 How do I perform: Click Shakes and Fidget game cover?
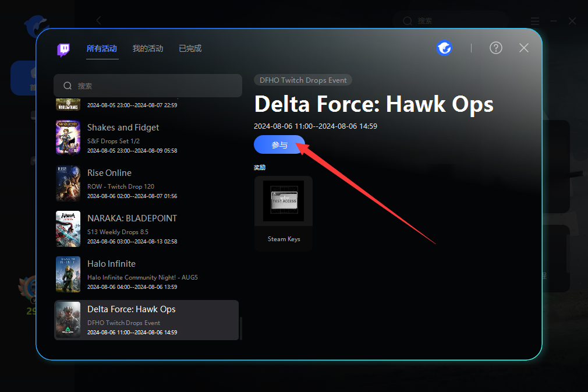(x=68, y=137)
